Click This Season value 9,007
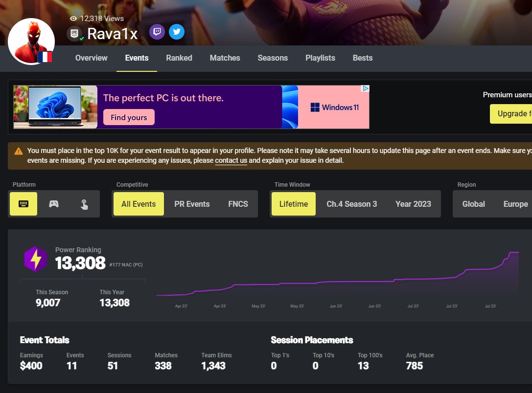The height and width of the screenshot is (393, 532). (x=48, y=303)
